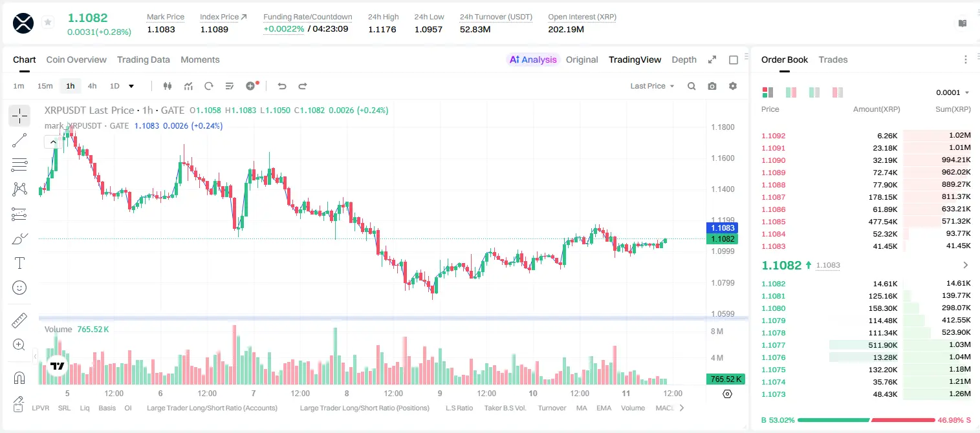Add XRP to favorites star
The height and width of the screenshot is (433, 980).
pos(48,23)
